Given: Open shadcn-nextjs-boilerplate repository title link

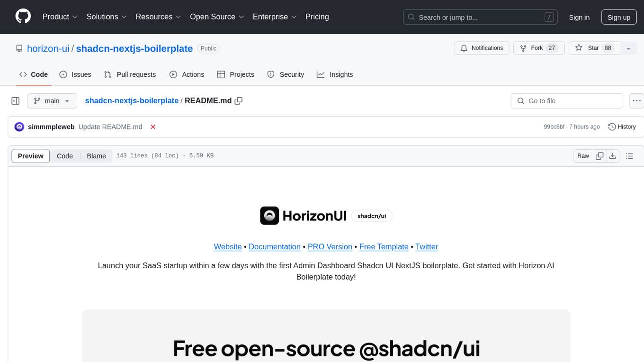Looking at the screenshot, I should tap(134, 48).
